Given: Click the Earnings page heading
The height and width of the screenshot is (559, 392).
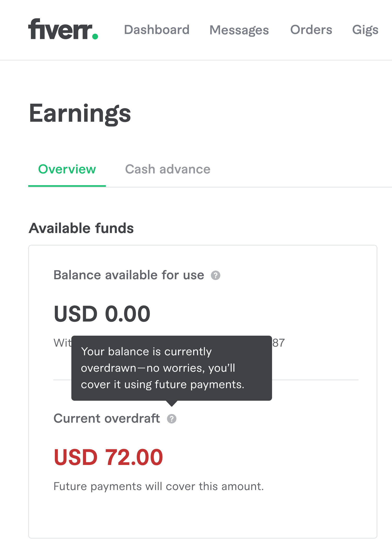Looking at the screenshot, I should 79,114.
